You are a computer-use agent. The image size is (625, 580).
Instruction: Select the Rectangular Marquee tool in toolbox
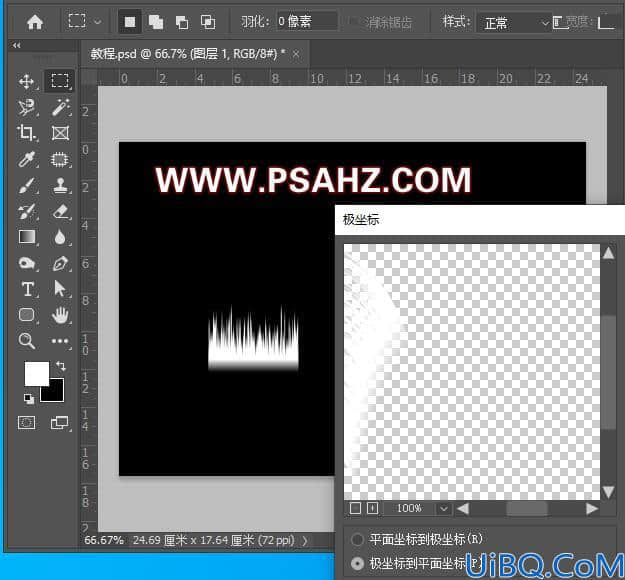pos(60,81)
